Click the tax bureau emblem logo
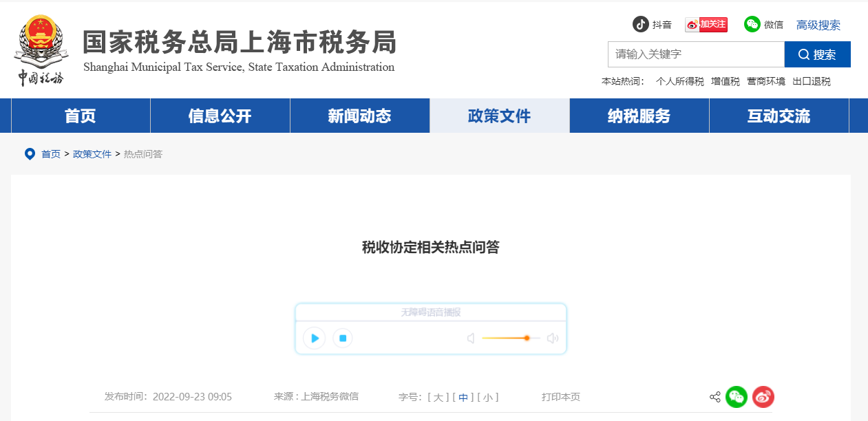 41,50
